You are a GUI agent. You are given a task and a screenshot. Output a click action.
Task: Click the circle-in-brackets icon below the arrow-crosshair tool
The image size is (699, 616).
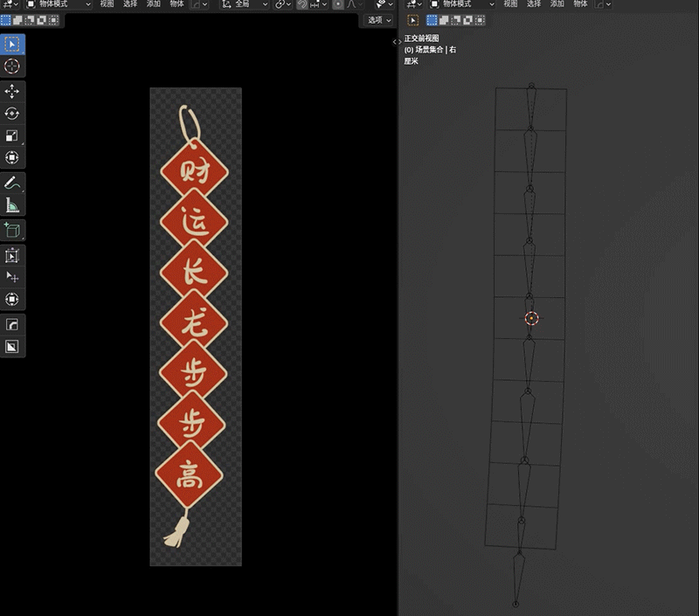tap(12, 299)
